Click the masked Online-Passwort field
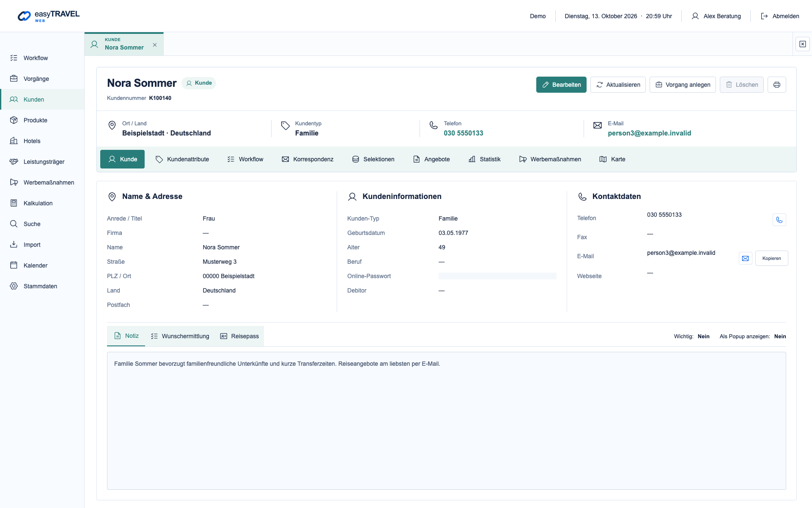The image size is (812, 508). coord(497,276)
